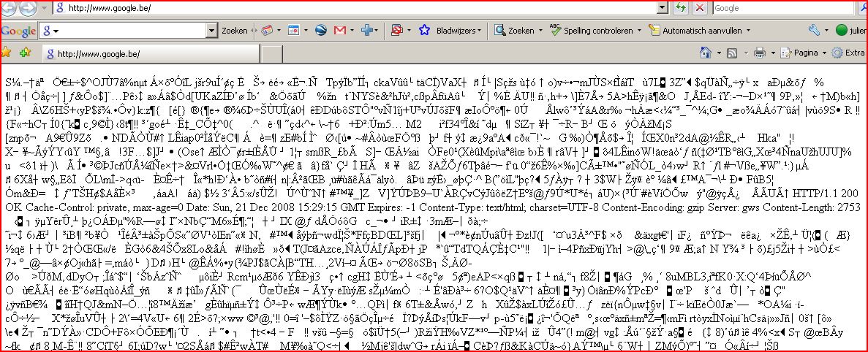Screen dimensions: 868x352
Task: Click Spelling controleren button
Action: pyautogui.click(x=591, y=31)
